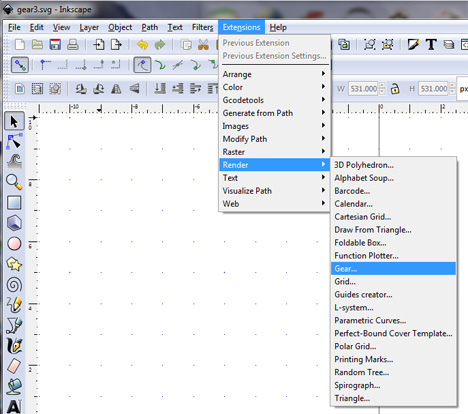Select the Rectangle tool

point(14,203)
